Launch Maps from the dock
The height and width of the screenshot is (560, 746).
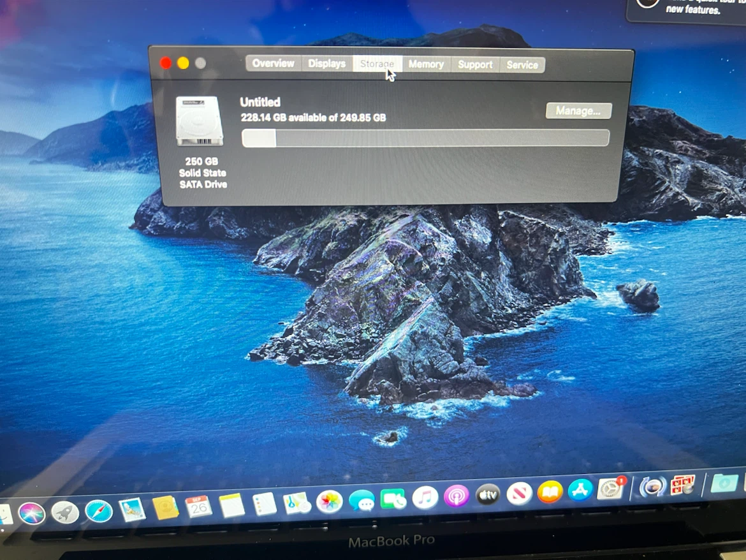[x=297, y=503]
